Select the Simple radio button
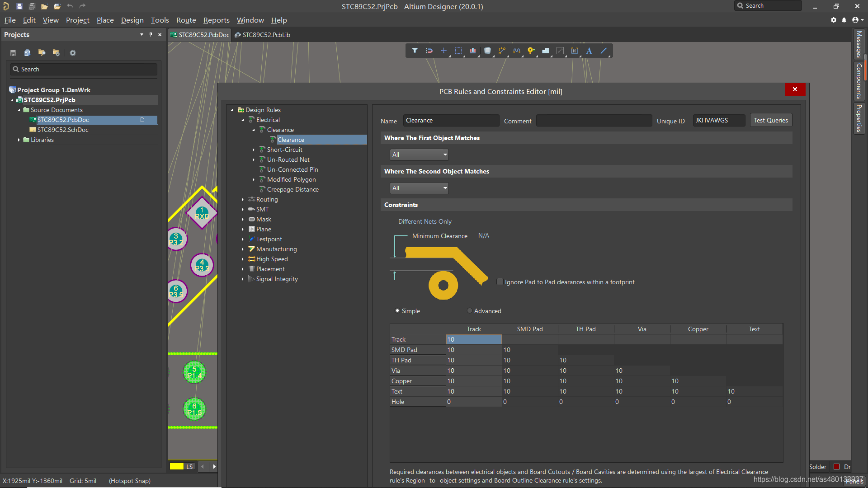This screenshot has height=488, width=868. (x=397, y=311)
